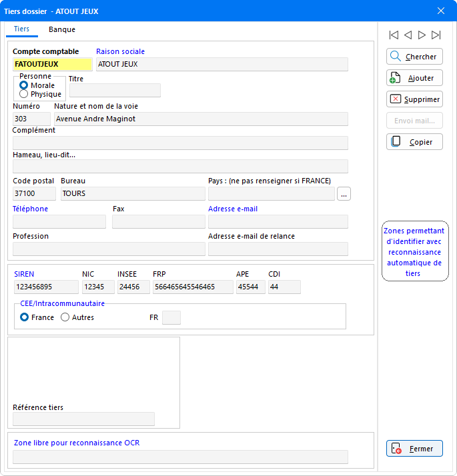The width and height of the screenshot is (457, 476).
Task: Select the Morale person radio button
Action: tap(24, 85)
